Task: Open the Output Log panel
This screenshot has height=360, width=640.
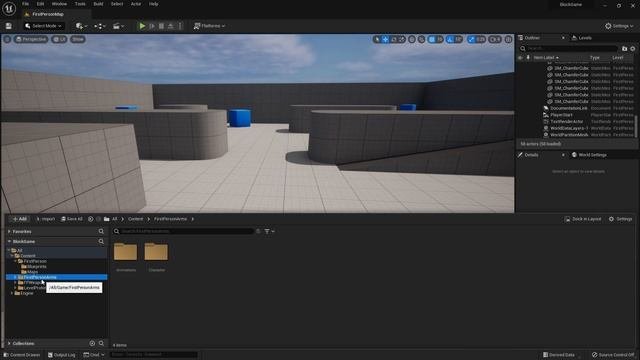Action: pyautogui.click(x=61, y=355)
